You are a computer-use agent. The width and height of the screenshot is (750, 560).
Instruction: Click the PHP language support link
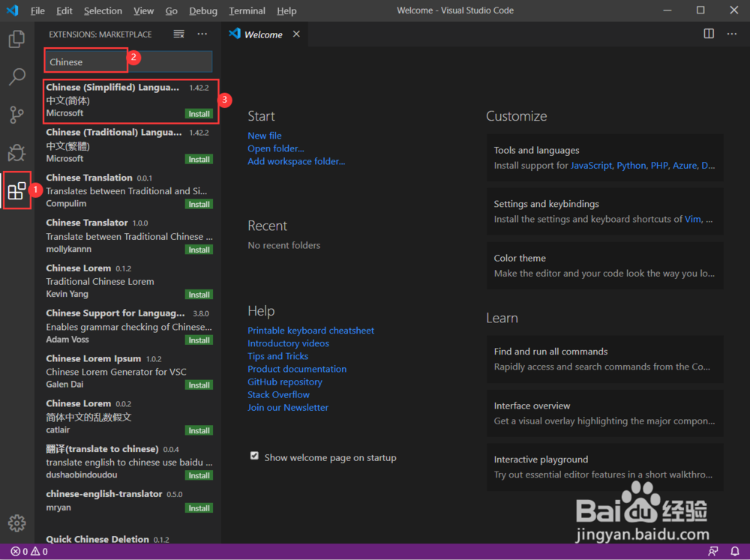[659, 166]
